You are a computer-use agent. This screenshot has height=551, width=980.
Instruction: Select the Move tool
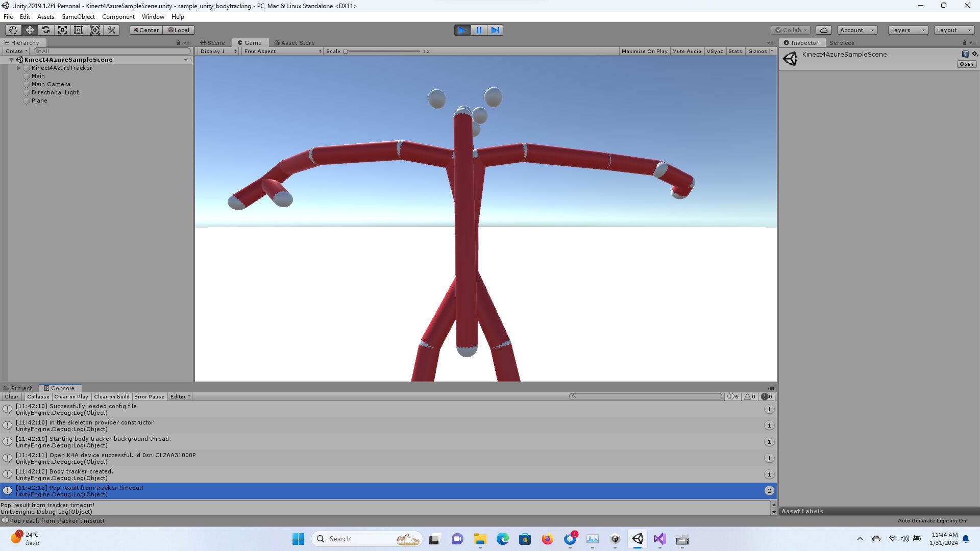click(30, 30)
